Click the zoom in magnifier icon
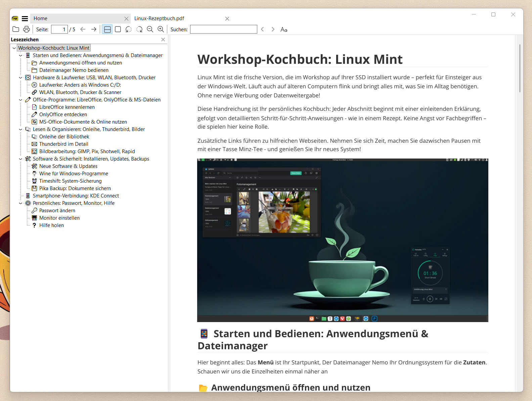Image resolution: width=532 pixels, height=401 pixels. coord(161,29)
